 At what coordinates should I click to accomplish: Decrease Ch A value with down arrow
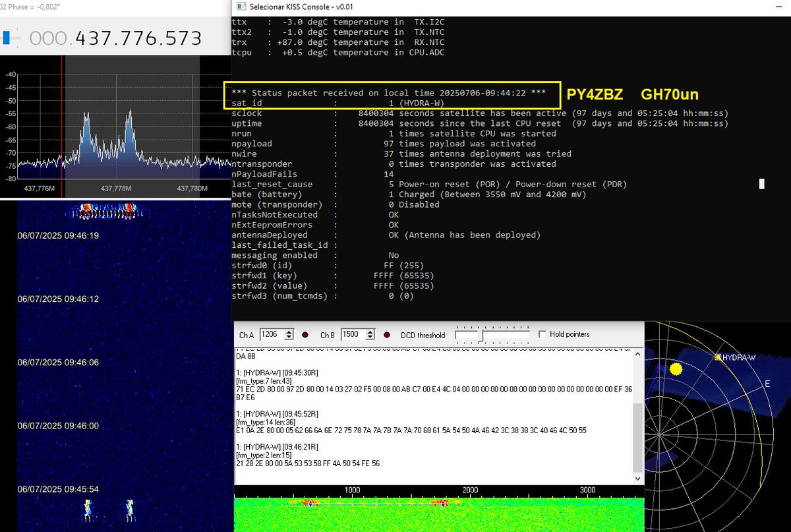click(288, 338)
